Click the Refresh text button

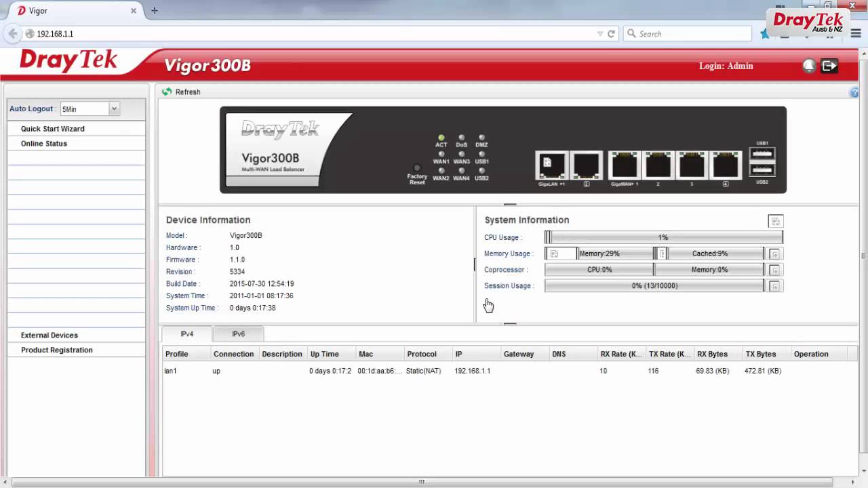[188, 92]
